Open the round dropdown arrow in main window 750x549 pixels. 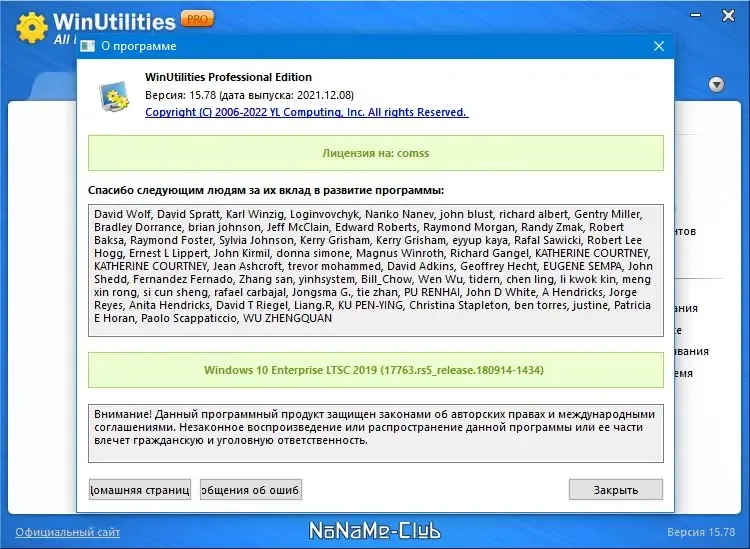[716, 85]
